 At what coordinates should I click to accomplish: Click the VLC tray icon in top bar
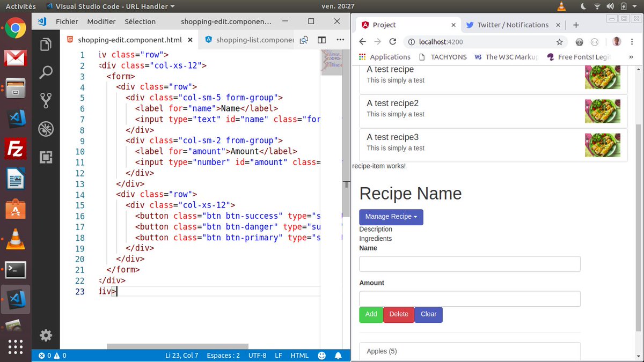(561, 6)
